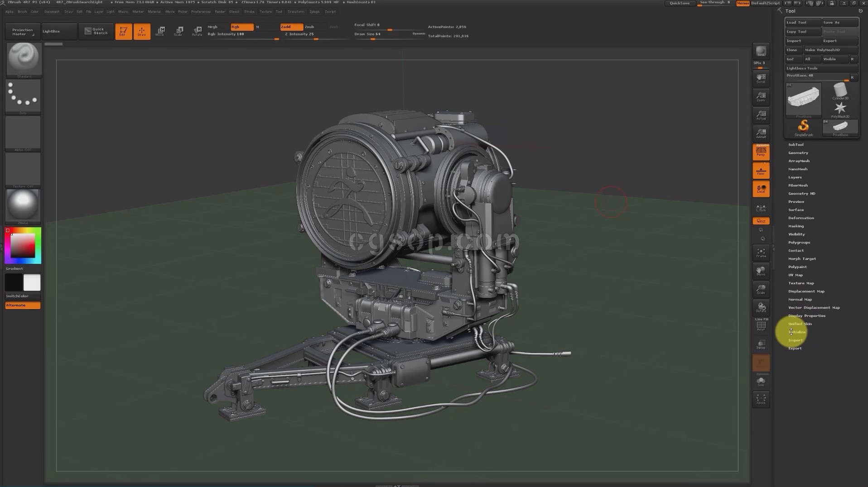
Task: Click the Load Tool button
Action: (802, 22)
